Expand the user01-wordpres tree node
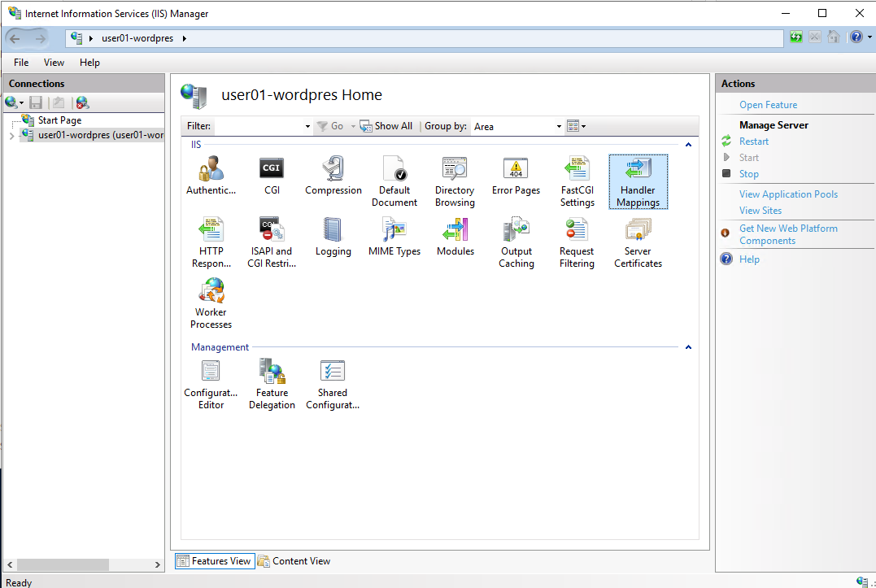Screen dimensions: 876x588 pyautogui.click(x=11, y=136)
